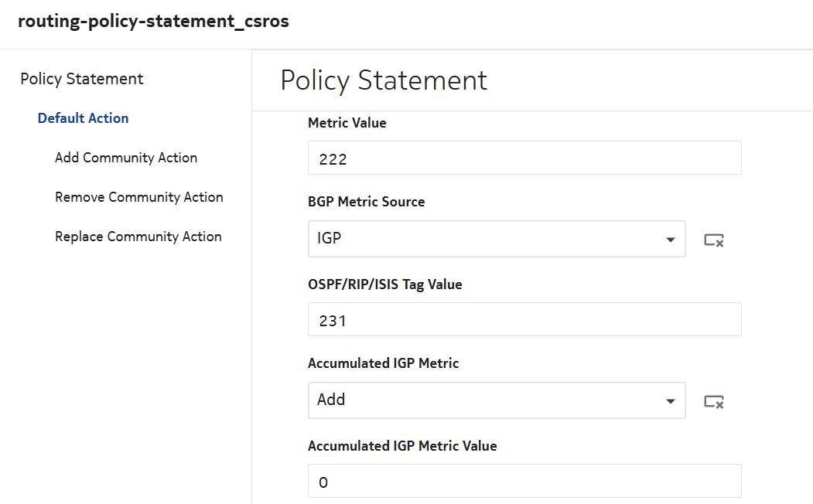Jump to Replace Community Action

coord(138,237)
